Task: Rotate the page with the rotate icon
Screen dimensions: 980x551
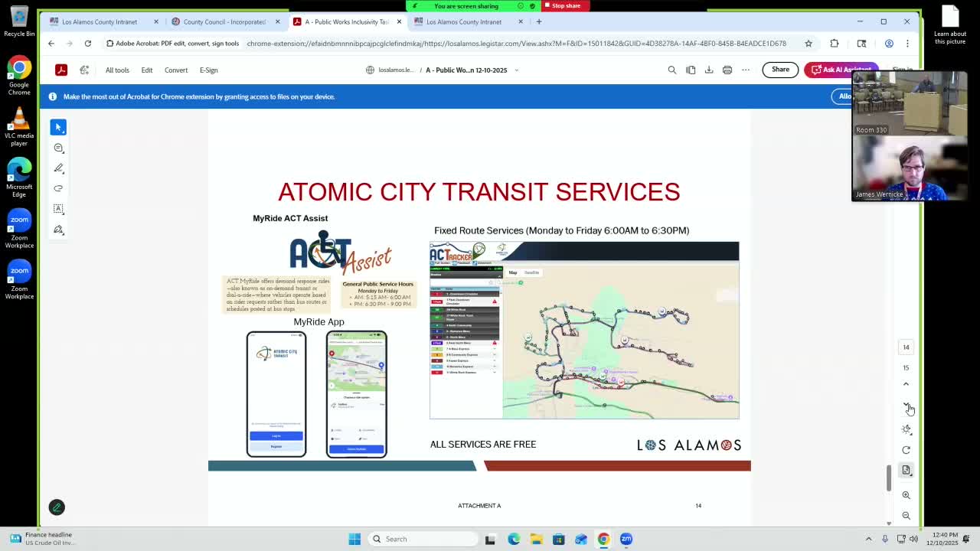Action: point(906,450)
